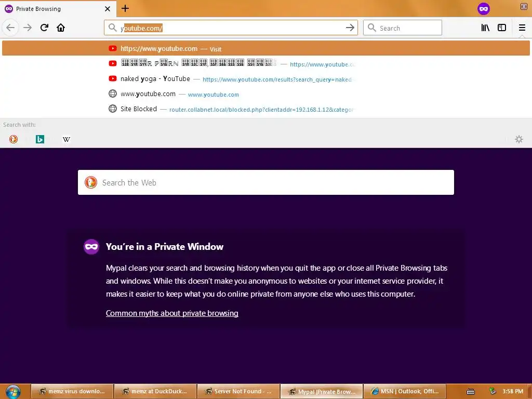The width and height of the screenshot is (532, 399).
Task: Click the search magnifier in address bar
Action: coord(112,28)
